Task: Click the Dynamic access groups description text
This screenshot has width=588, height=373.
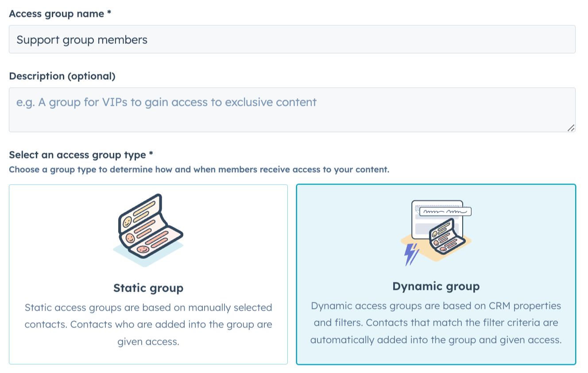Action: (436, 323)
